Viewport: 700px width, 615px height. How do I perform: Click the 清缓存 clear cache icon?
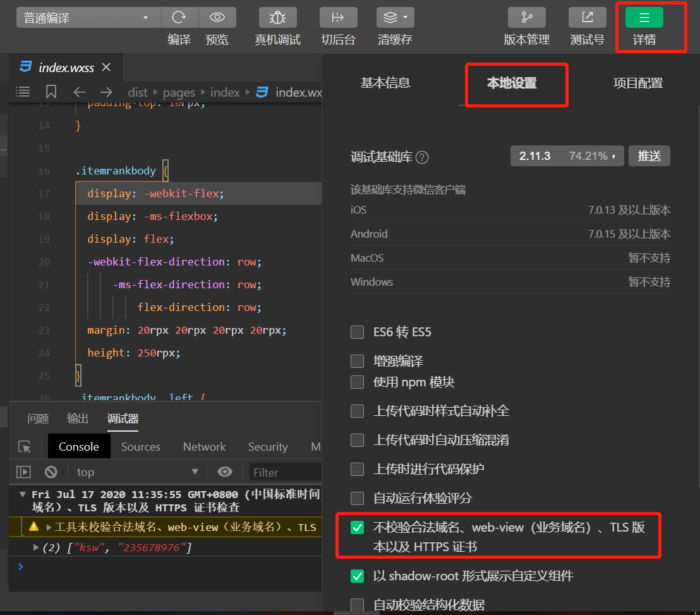coord(390,17)
